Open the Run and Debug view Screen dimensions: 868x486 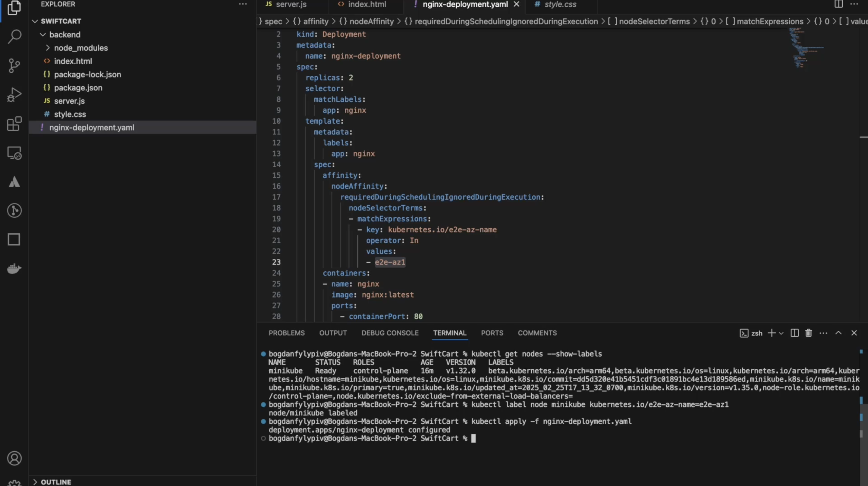pos(14,95)
